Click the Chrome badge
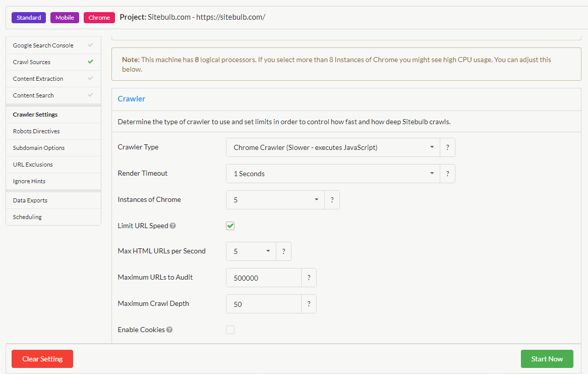This screenshot has height=374, width=588. point(99,18)
